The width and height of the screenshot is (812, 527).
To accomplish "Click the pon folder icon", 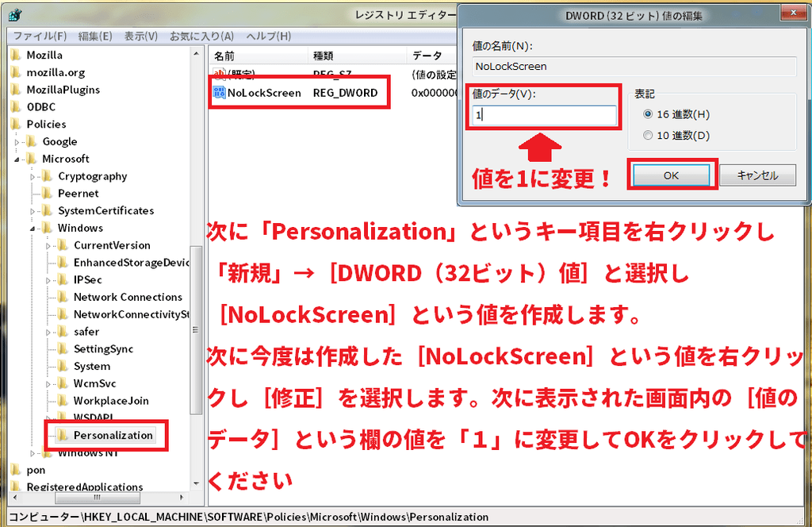I will pyautogui.click(x=16, y=470).
